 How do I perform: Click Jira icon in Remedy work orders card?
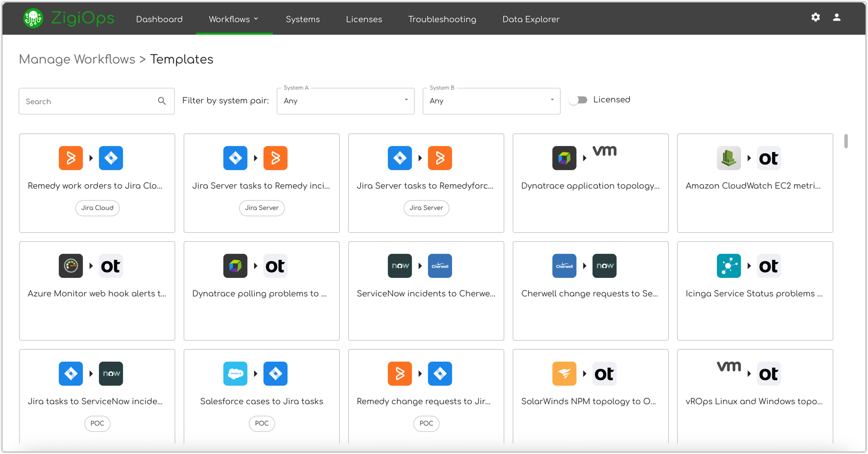pyautogui.click(x=111, y=158)
